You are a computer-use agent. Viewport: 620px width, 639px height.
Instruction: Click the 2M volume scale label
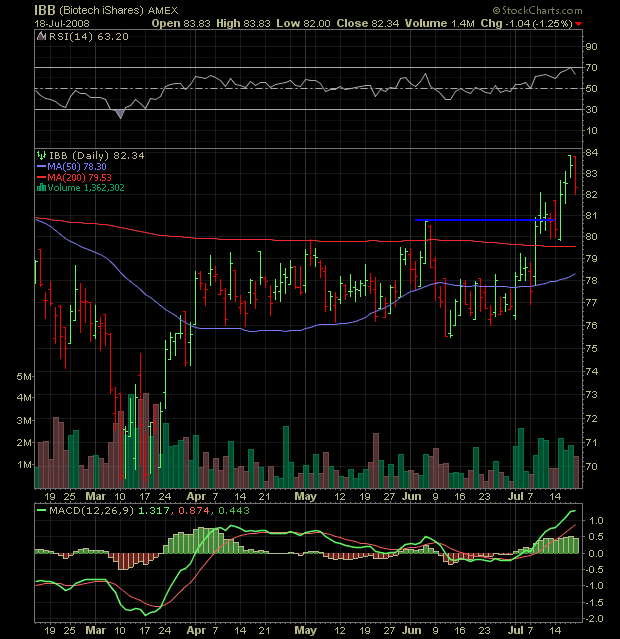coord(24,443)
